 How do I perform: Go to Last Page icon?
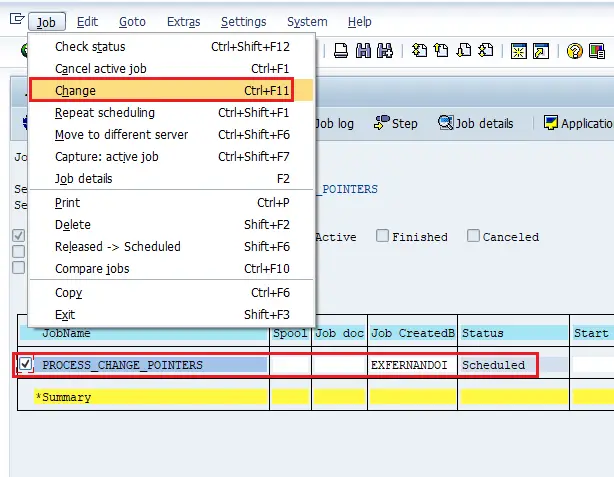coord(486,51)
